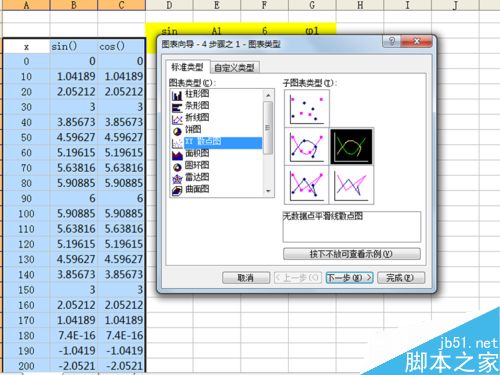
Task: Click cos value -2.0521 in column C
Action: (121, 366)
